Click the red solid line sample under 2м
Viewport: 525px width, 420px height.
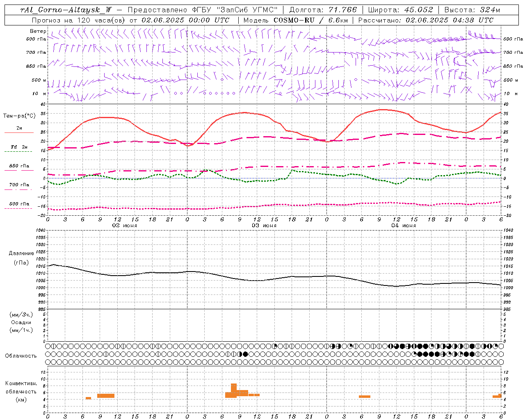[19, 133]
